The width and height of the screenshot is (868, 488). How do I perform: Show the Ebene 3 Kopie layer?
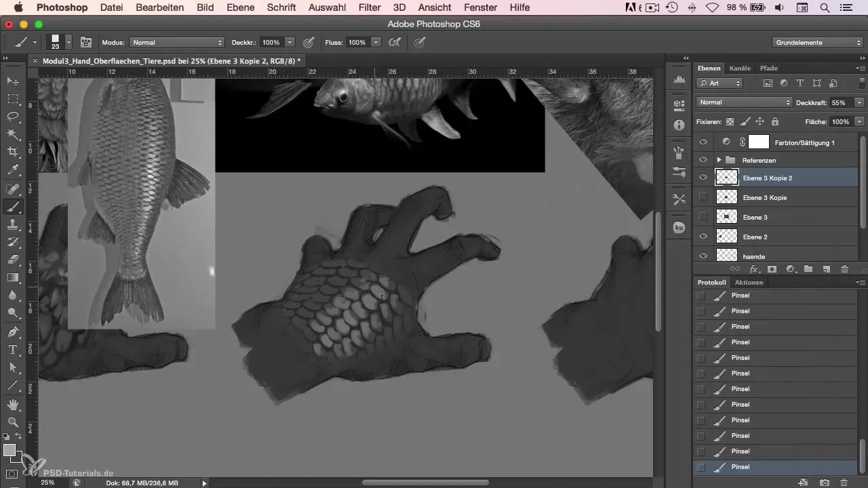coord(703,197)
